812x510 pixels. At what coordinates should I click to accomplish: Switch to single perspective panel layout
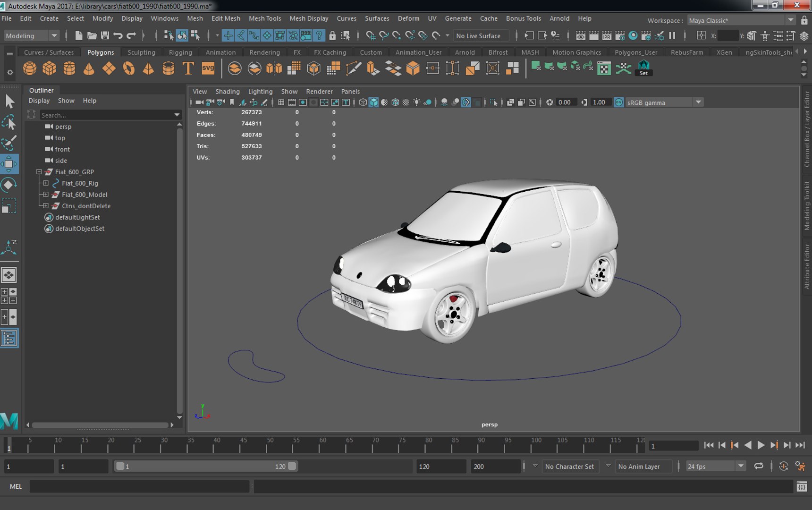click(x=9, y=275)
